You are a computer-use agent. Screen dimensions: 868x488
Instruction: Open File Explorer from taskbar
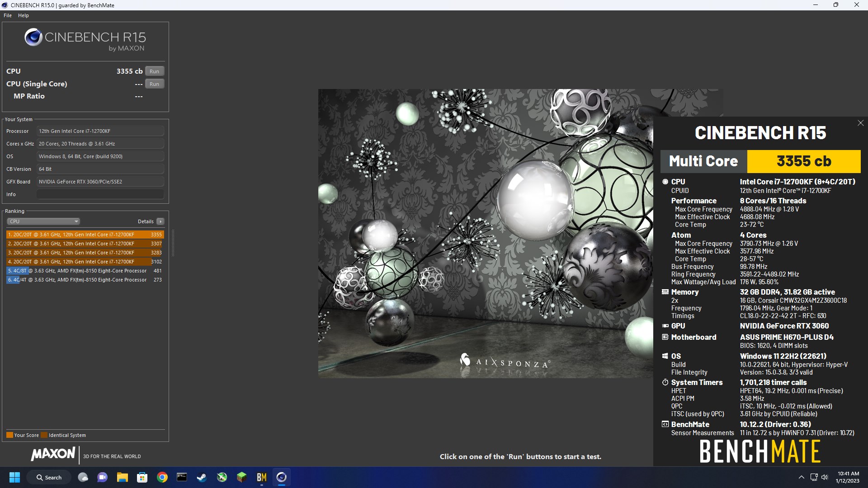(x=122, y=477)
